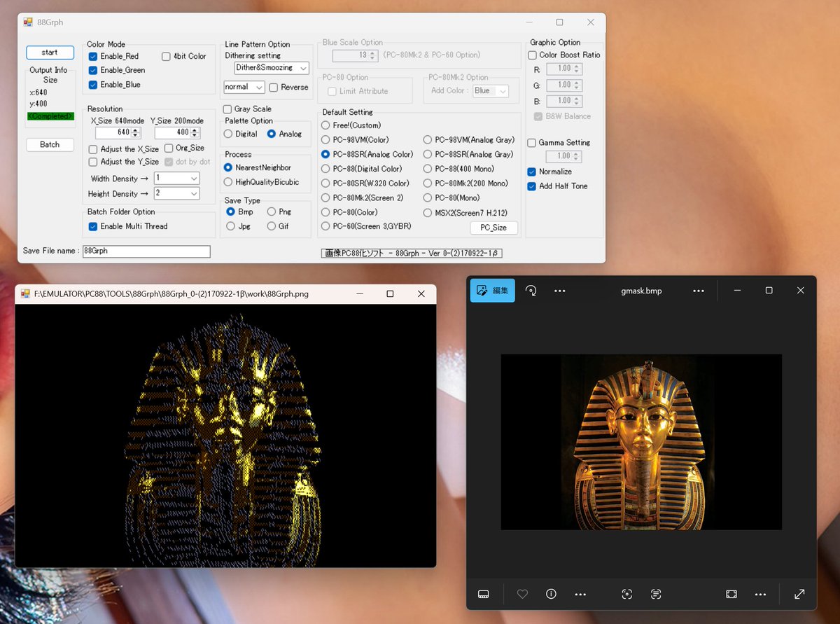The width and height of the screenshot is (840, 624).
Task: Decrease Y_Size value with down arrow
Action: tap(195, 135)
